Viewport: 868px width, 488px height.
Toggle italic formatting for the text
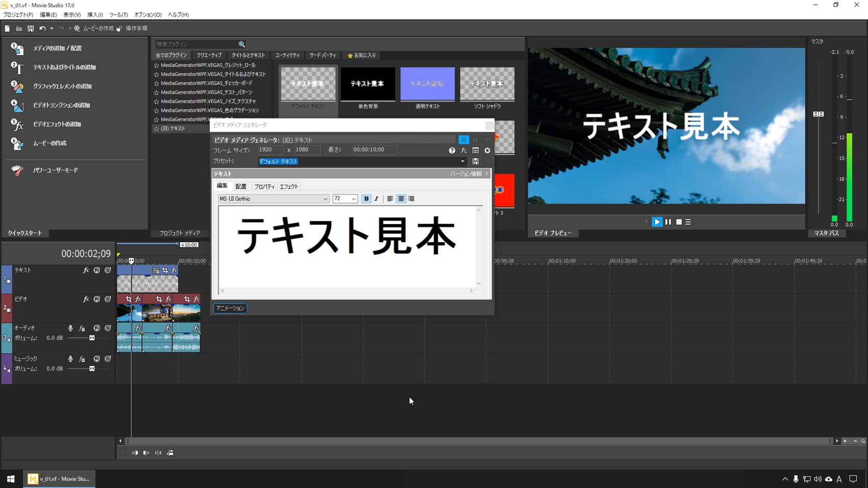point(376,199)
